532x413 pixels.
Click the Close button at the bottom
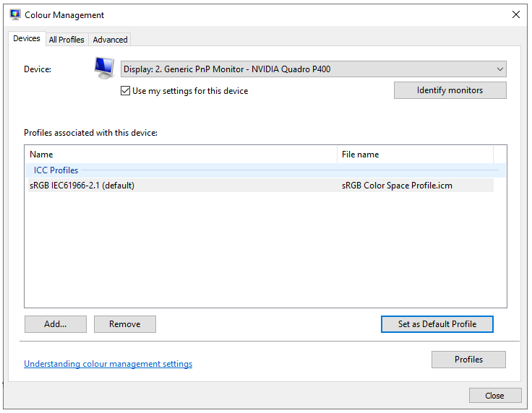(495, 396)
